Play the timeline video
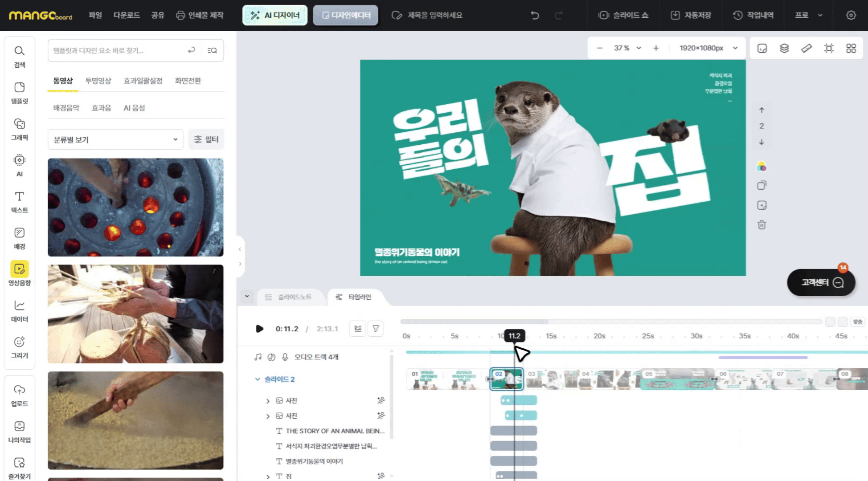 click(259, 329)
